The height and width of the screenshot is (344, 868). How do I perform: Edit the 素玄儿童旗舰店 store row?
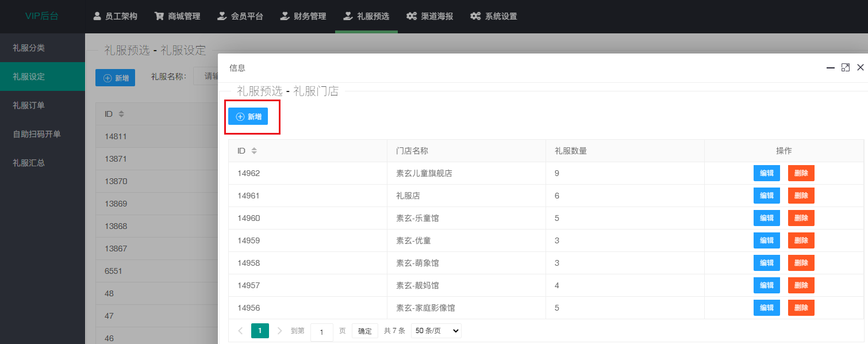click(x=766, y=173)
